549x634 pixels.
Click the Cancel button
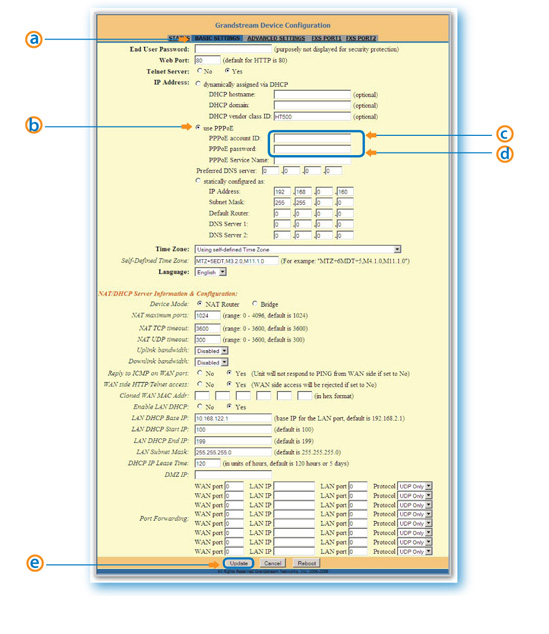pyautogui.click(x=272, y=563)
